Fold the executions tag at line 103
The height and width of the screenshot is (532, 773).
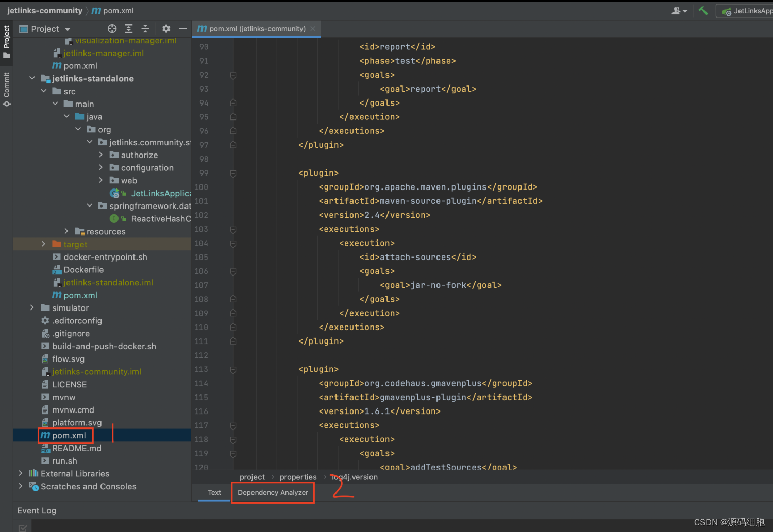233,229
